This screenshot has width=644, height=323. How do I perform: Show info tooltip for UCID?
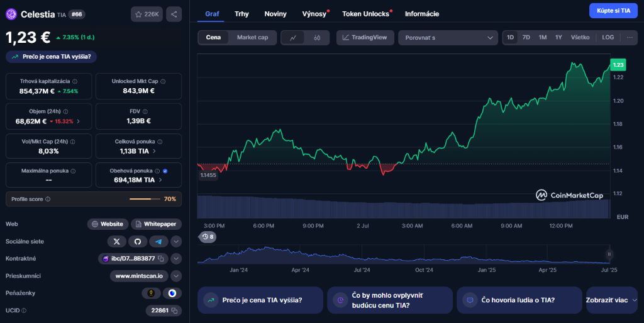[24, 310]
